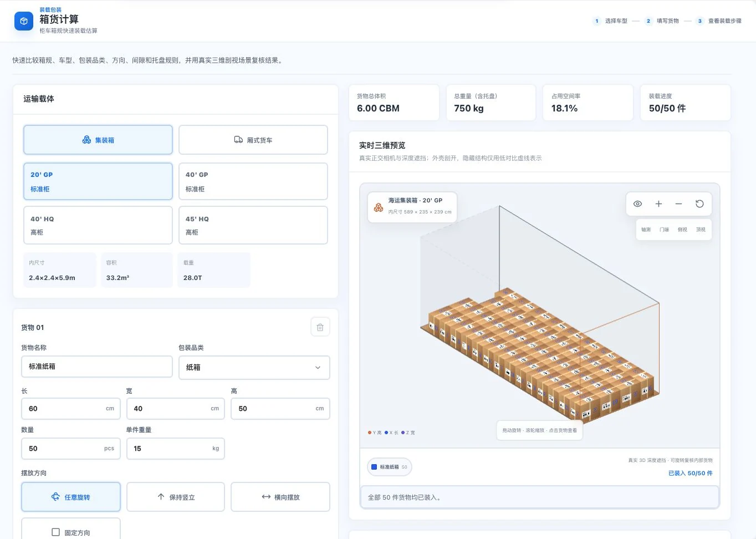Select 横向摆放 placement direction
The height and width of the screenshot is (539, 756).
pos(280,497)
